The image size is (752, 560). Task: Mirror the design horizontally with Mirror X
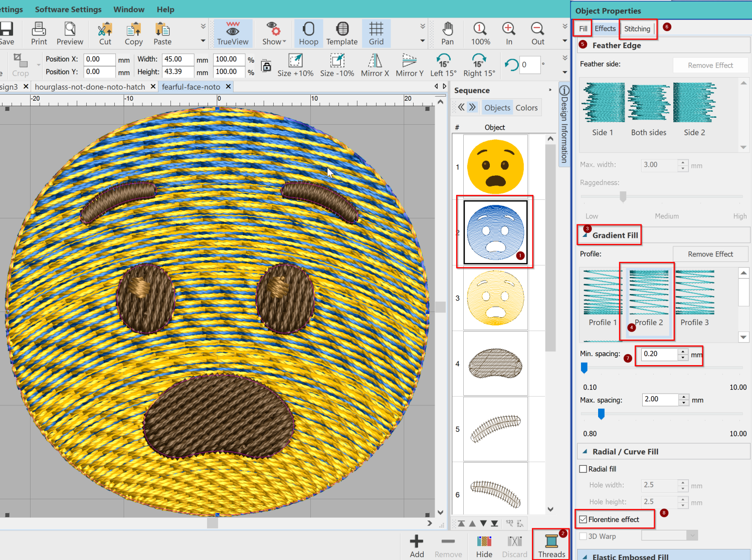tap(374, 65)
